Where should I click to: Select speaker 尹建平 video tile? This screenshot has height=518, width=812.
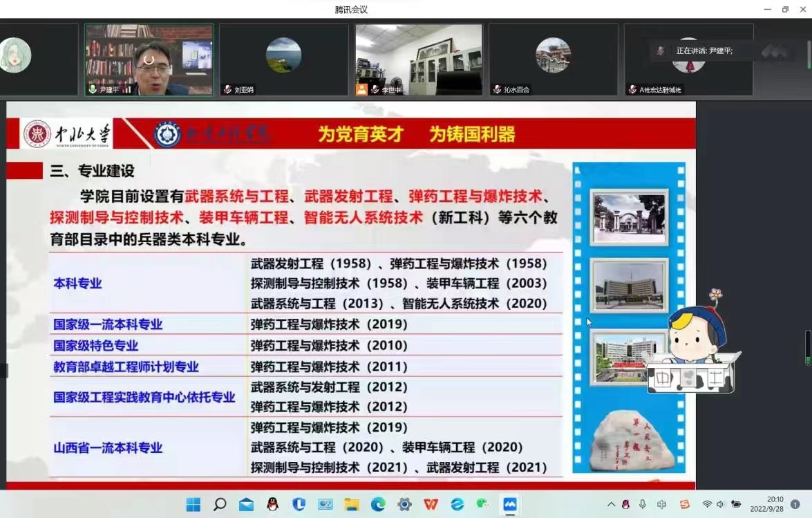[149, 59]
